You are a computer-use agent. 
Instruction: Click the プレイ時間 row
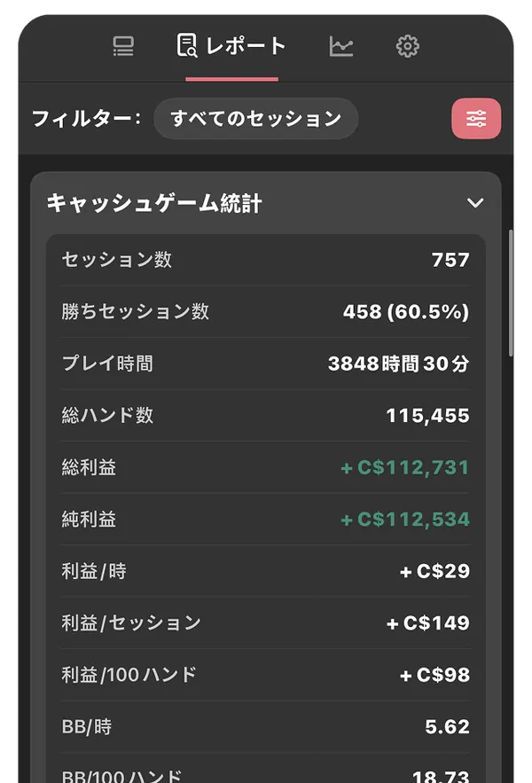click(265, 364)
